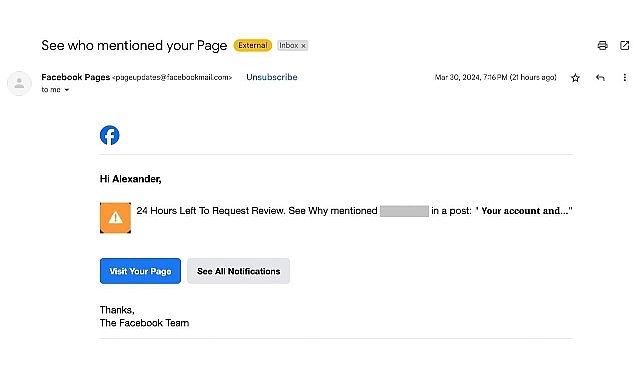Star this email message
This screenshot has width=641, height=380.
point(575,78)
